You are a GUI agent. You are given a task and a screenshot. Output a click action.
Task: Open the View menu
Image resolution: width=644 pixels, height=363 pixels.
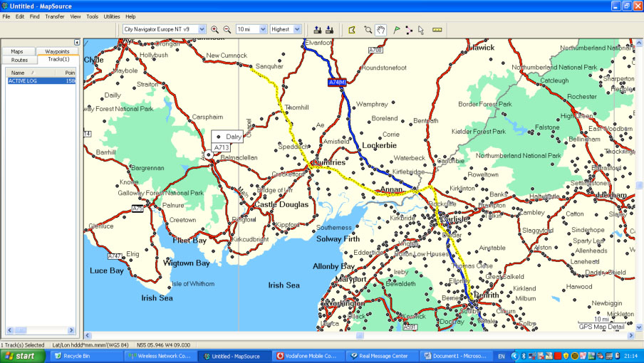[76, 16]
